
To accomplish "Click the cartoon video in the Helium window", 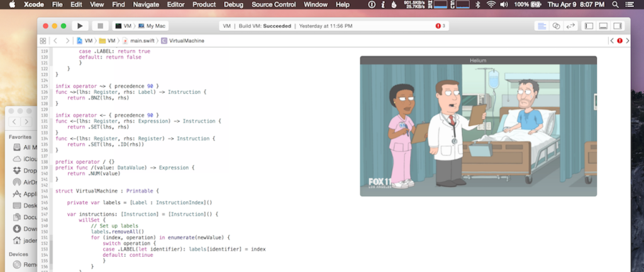I will 478,130.
